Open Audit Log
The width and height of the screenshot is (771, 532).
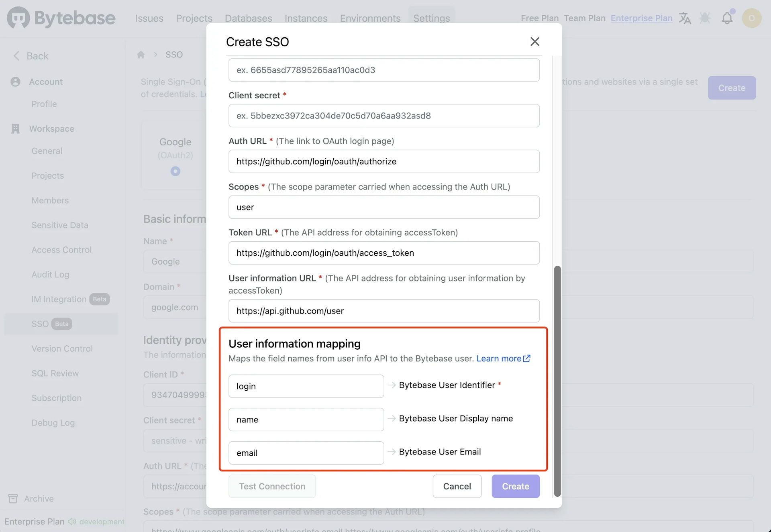(50, 274)
